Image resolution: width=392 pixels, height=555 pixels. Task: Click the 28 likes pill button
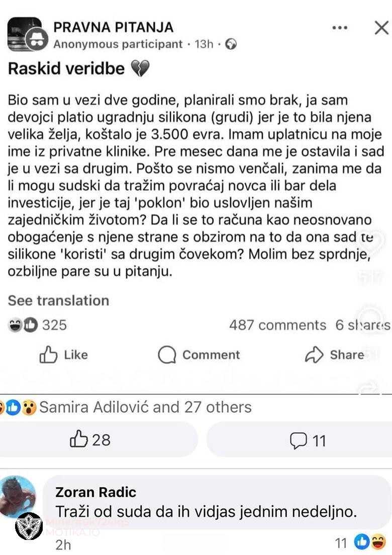point(93,440)
